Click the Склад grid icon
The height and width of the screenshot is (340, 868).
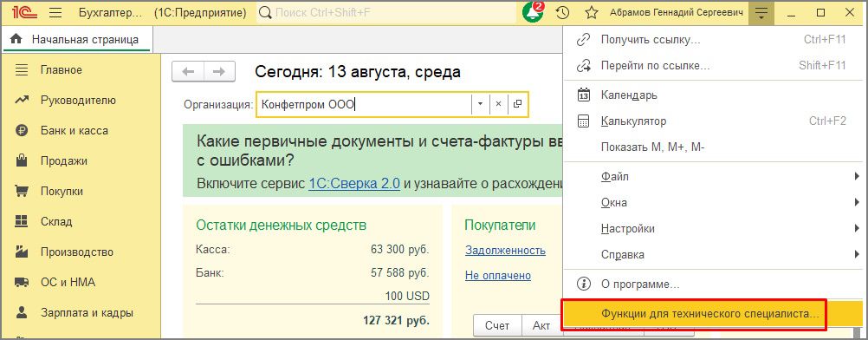pos(21,221)
